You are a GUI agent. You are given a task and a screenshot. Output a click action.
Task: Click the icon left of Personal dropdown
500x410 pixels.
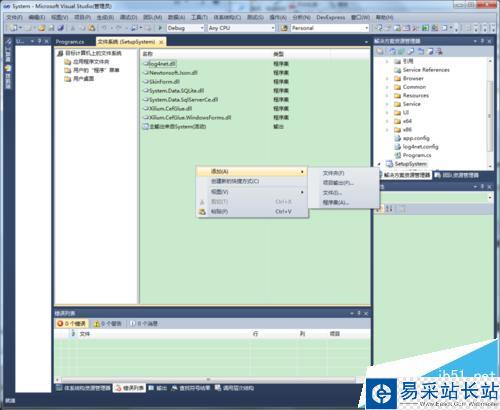point(284,28)
